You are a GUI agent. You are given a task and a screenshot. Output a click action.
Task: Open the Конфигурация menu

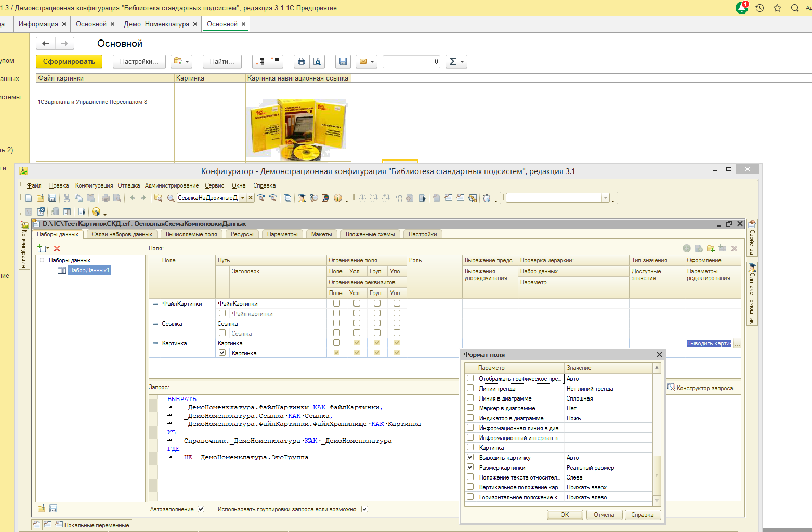tap(94, 185)
